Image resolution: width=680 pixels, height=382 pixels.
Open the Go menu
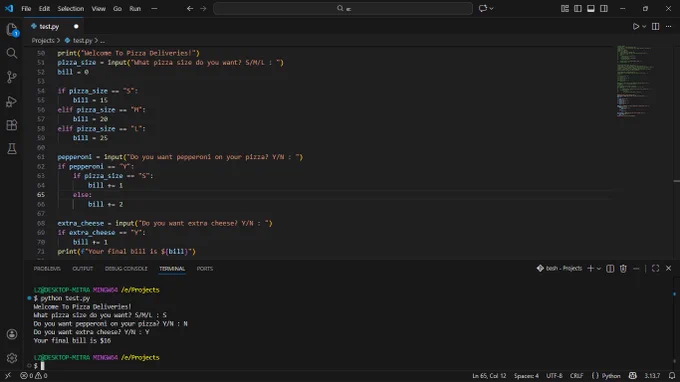117,8
